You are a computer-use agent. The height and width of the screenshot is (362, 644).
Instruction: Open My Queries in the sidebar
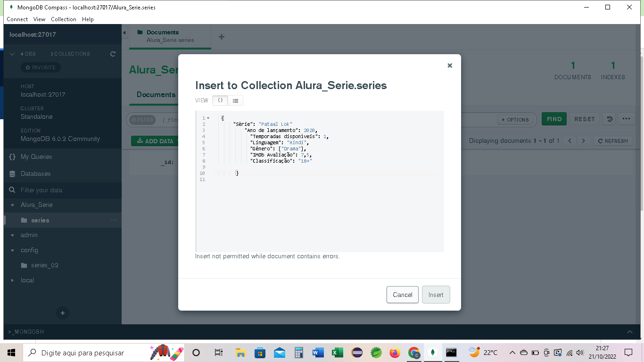[36, 156]
